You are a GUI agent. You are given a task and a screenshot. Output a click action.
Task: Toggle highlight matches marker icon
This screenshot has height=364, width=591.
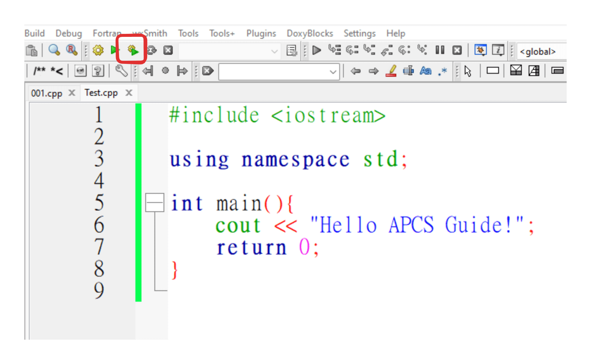(391, 71)
